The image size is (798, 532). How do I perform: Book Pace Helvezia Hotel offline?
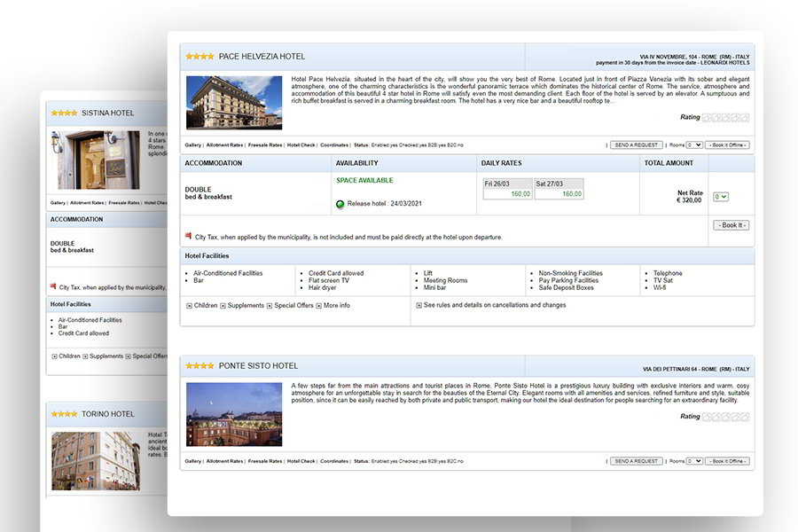727,145
